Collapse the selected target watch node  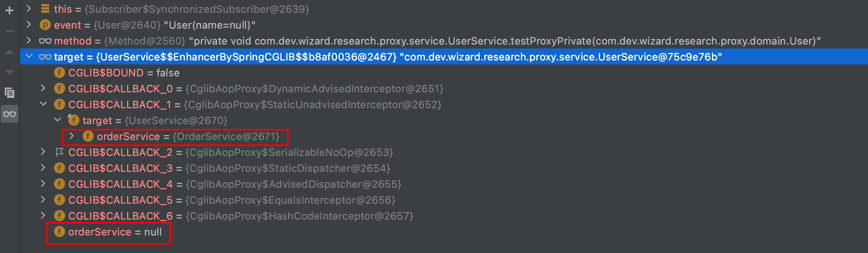point(29,56)
